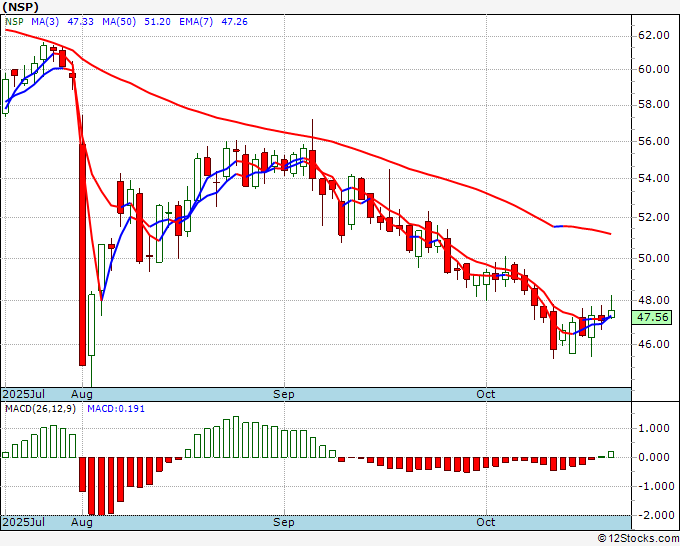Click the large red early-August drop candle

82,255
